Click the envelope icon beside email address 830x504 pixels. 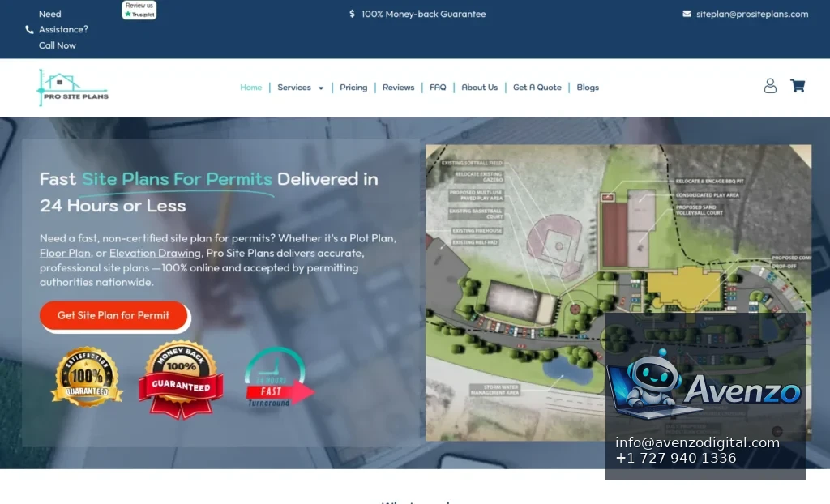pyautogui.click(x=687, y=14)
